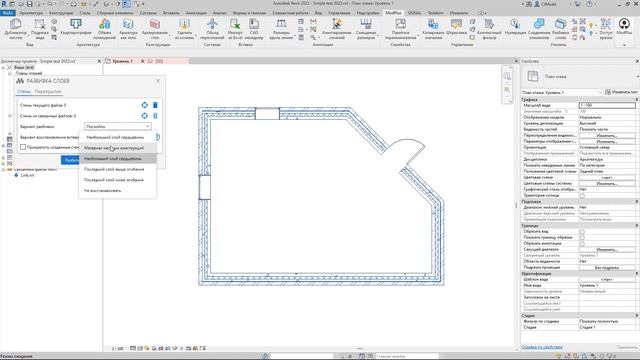
Task: Switch to the Стены tab
Action: (24, 91)
